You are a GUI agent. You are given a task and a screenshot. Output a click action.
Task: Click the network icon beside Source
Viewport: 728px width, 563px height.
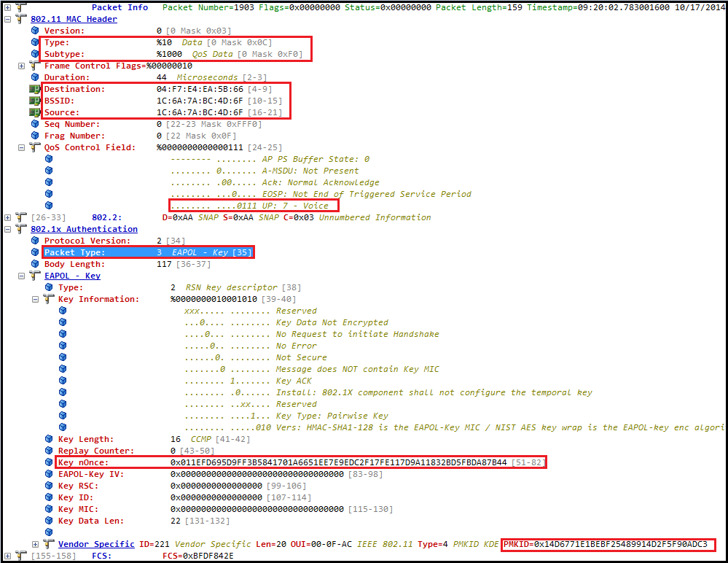click(35, 112)
